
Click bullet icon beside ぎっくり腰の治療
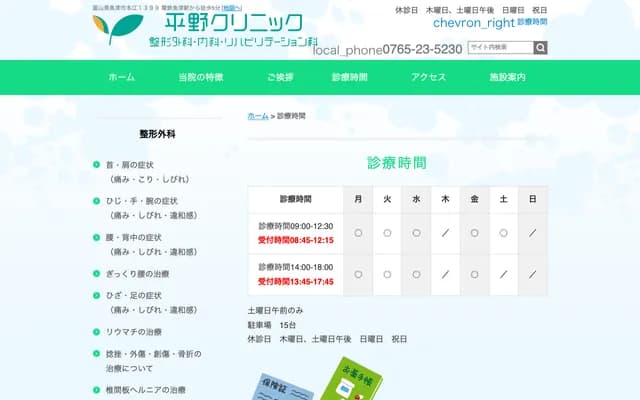(x=96, y=273)
